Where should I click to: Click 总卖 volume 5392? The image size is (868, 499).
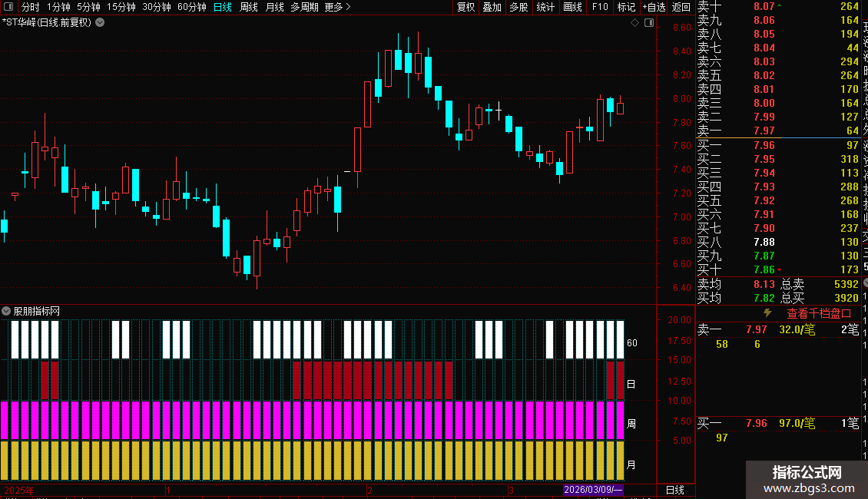[x=846, y=284]
